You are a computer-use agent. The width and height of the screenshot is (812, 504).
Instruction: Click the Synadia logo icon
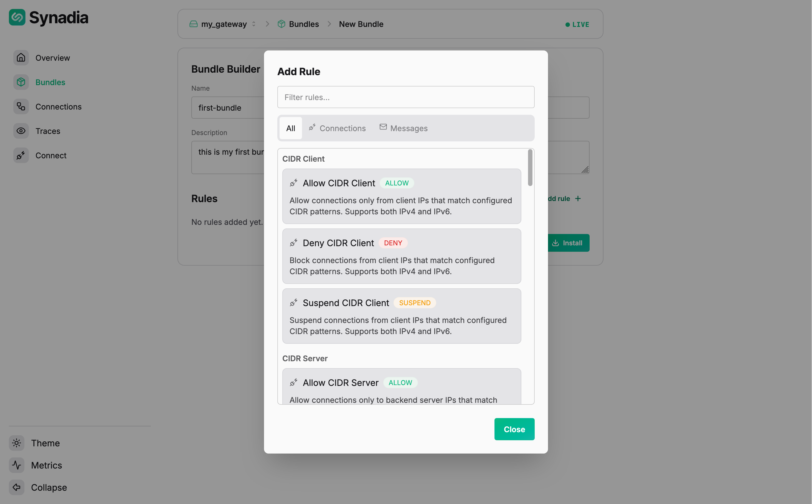[17, 17]
